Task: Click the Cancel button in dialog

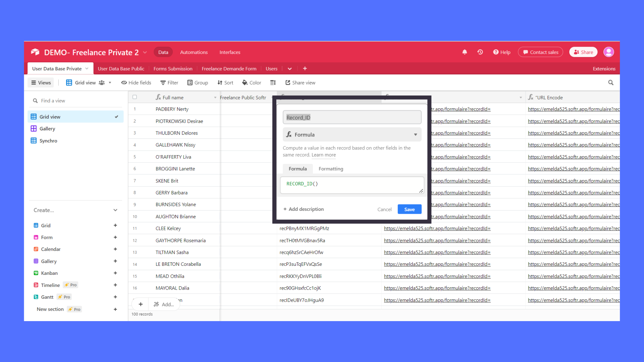Action: point(384,209)
